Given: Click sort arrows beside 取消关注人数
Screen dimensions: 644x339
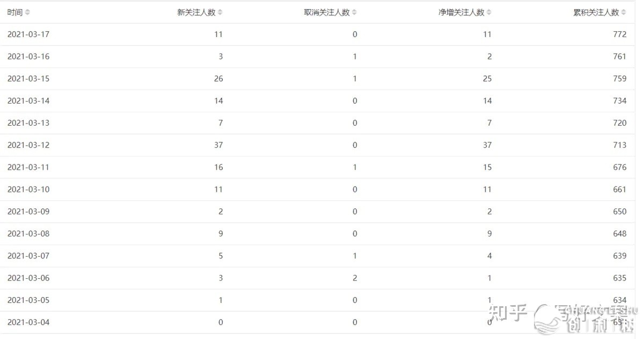Looking at the screenshot, I should point(354,12).
